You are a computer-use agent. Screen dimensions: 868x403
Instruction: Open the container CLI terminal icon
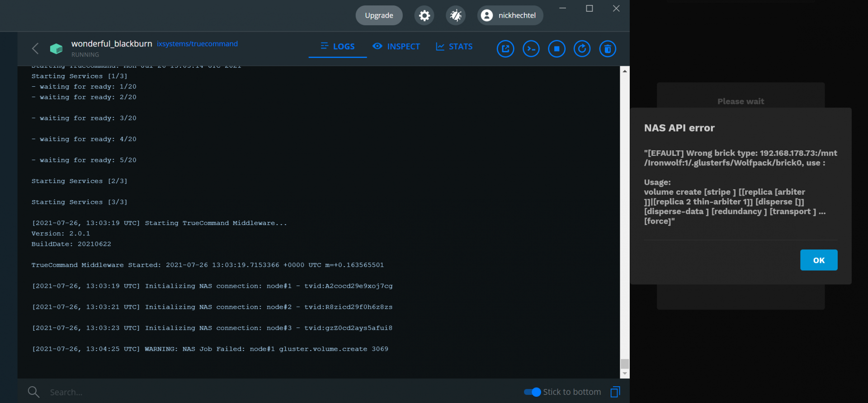pos(531,49)
